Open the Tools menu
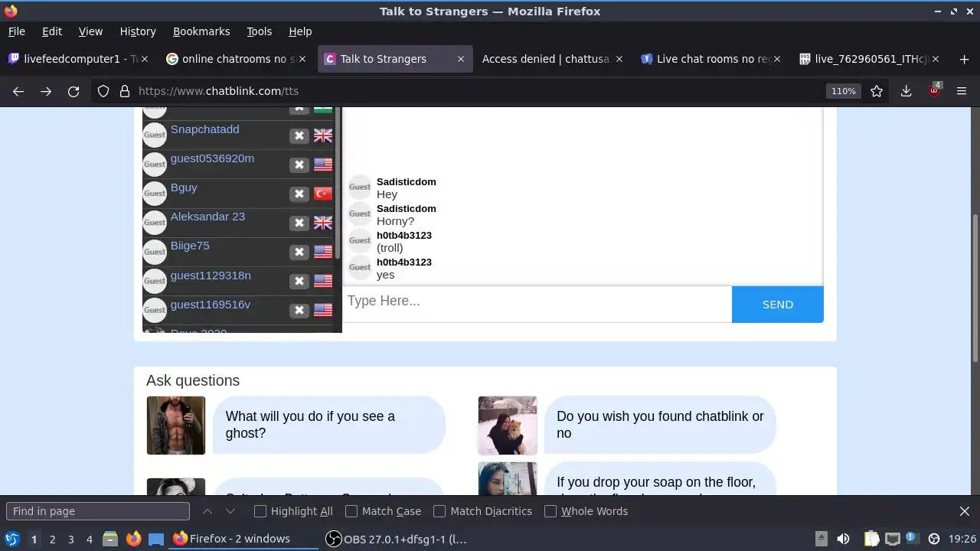980x551 pixels. (259, 31)
